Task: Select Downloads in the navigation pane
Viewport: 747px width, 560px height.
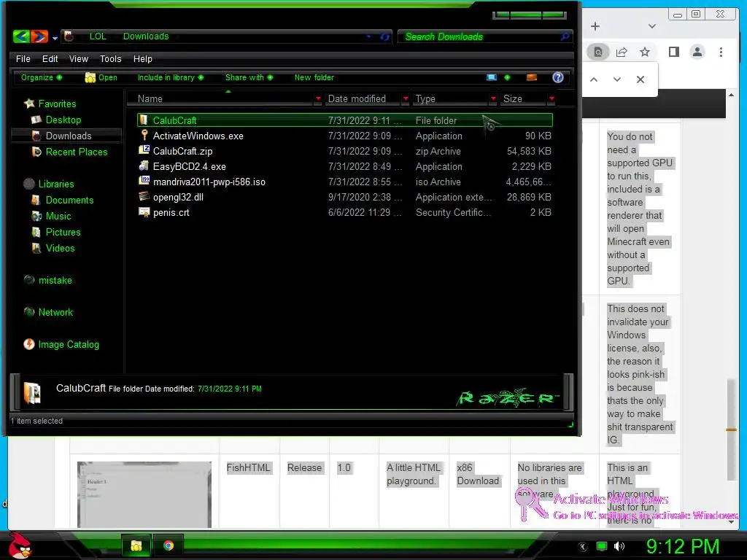Action: tap(68, 136)
